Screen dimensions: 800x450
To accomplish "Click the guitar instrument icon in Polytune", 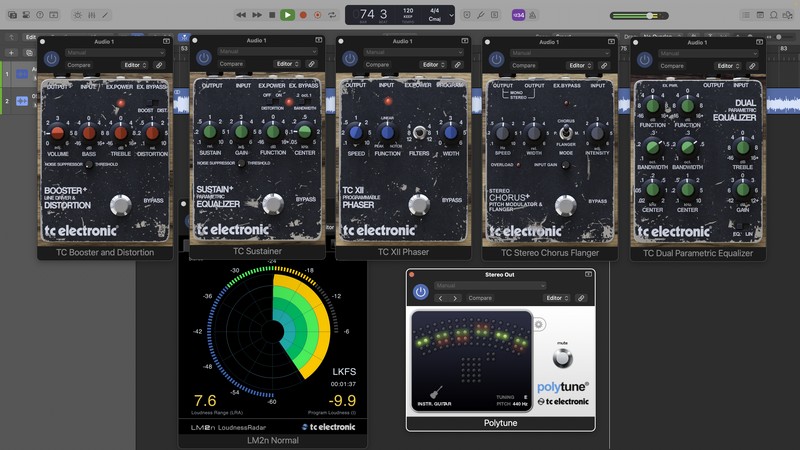I will click(437, 393).
